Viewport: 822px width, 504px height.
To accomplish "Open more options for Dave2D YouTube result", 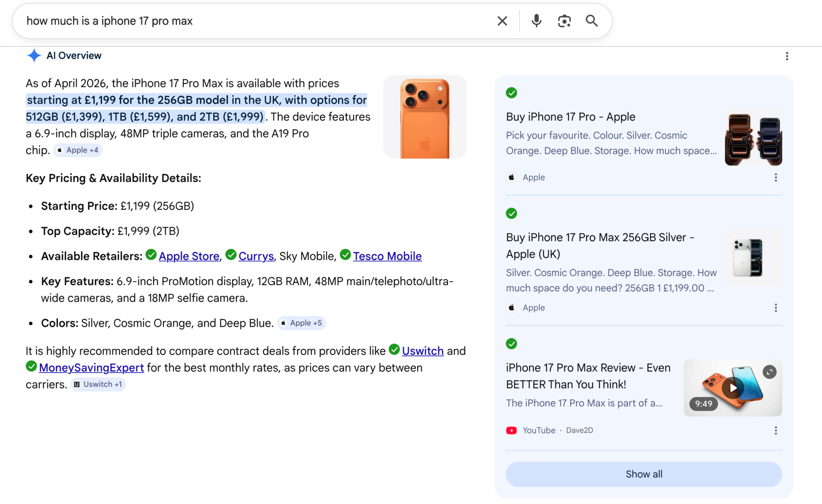I will pyautogui.click(x=776, y=431).
